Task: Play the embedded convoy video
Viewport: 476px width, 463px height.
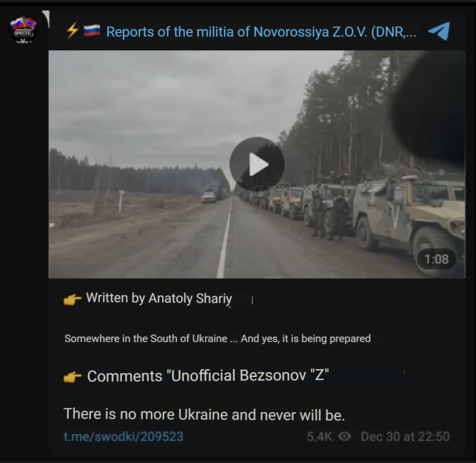Action: pos(257,164)
